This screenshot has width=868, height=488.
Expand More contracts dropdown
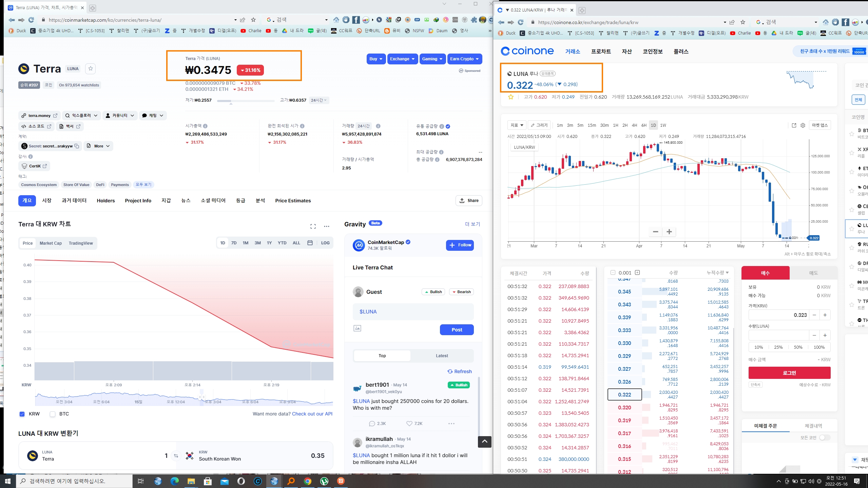point(98,146)
